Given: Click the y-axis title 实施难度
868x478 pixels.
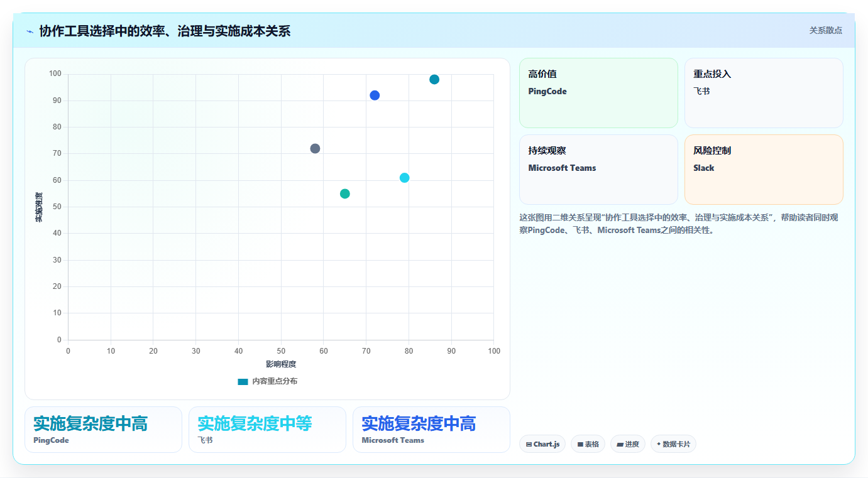Looking at the screenshot, I should tap(39, 207).
